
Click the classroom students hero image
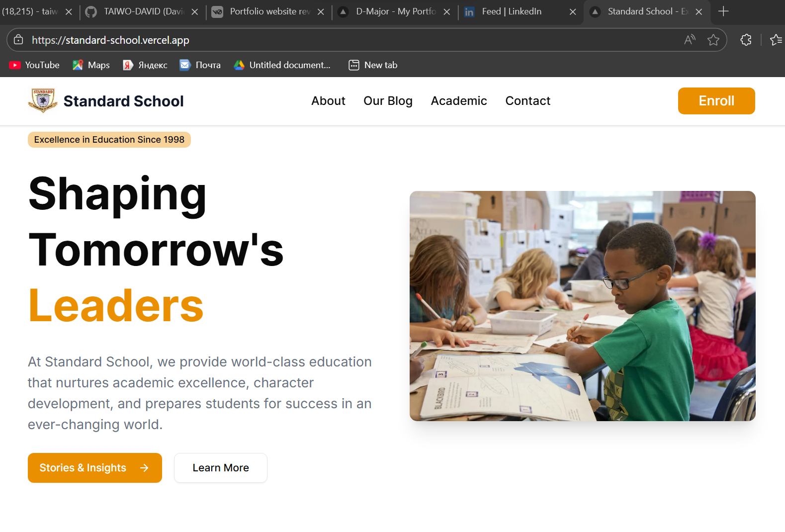[x=582, y=306]
